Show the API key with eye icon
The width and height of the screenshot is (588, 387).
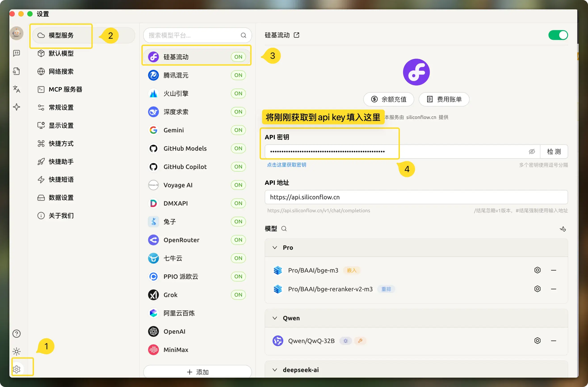point(532,152)
